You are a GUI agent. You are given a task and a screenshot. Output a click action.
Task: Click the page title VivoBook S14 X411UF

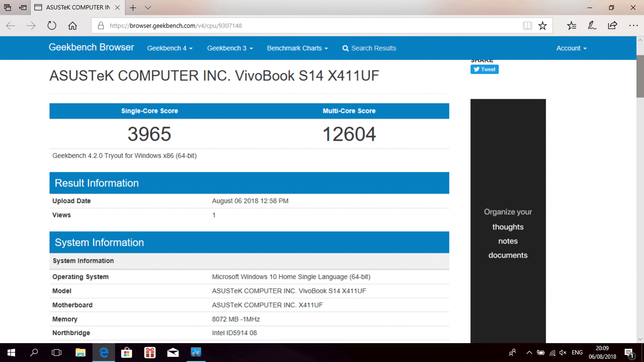coord(214,76)
